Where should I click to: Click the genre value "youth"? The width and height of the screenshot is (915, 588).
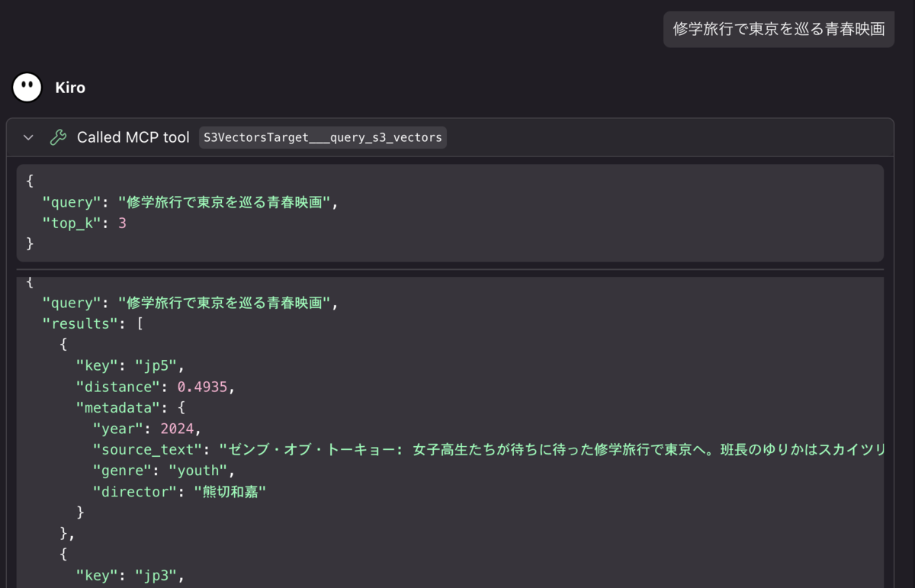click(197, 471)
